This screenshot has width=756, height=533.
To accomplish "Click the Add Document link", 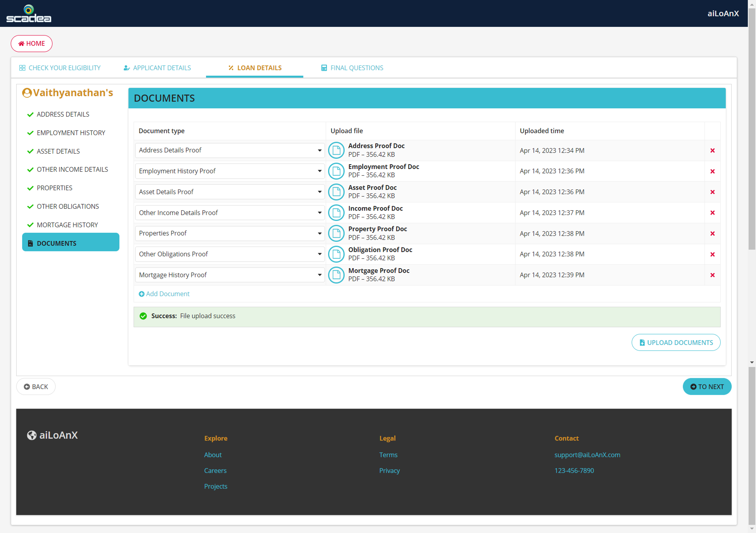I will click(164, 294).
